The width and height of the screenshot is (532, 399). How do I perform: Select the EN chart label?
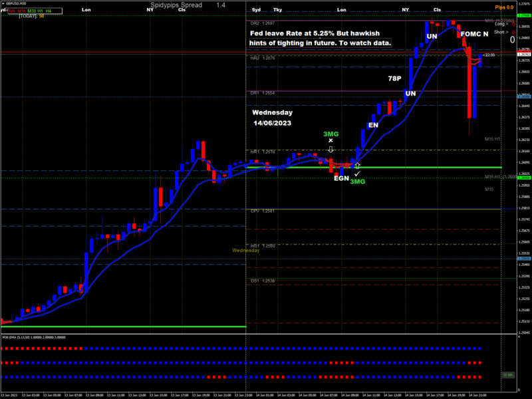[x=373, y=125]
